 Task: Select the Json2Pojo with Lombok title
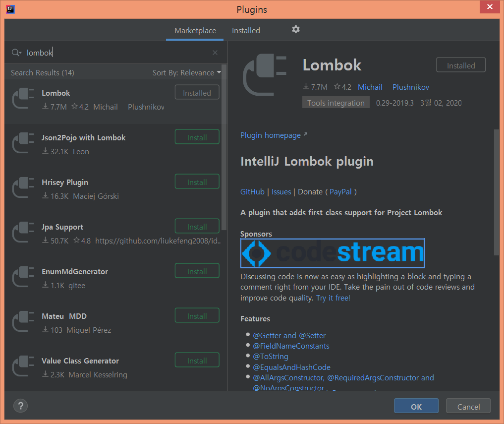click(83, 138)
